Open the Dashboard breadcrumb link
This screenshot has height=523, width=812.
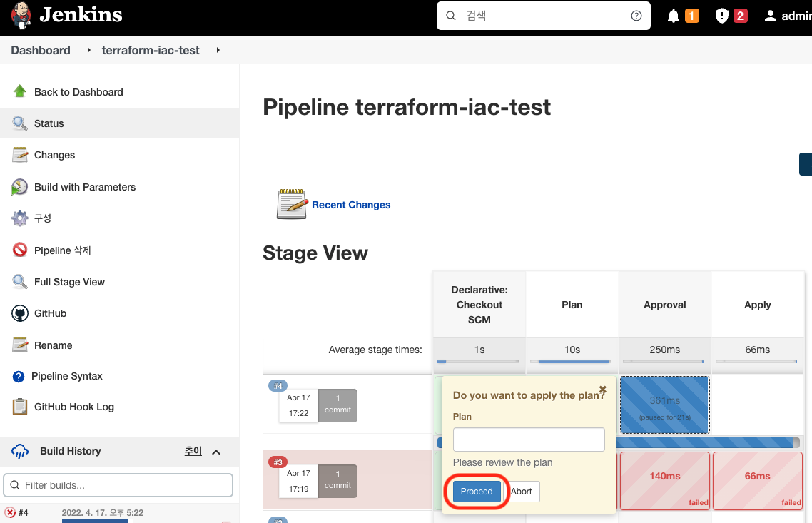pos(41,50)
